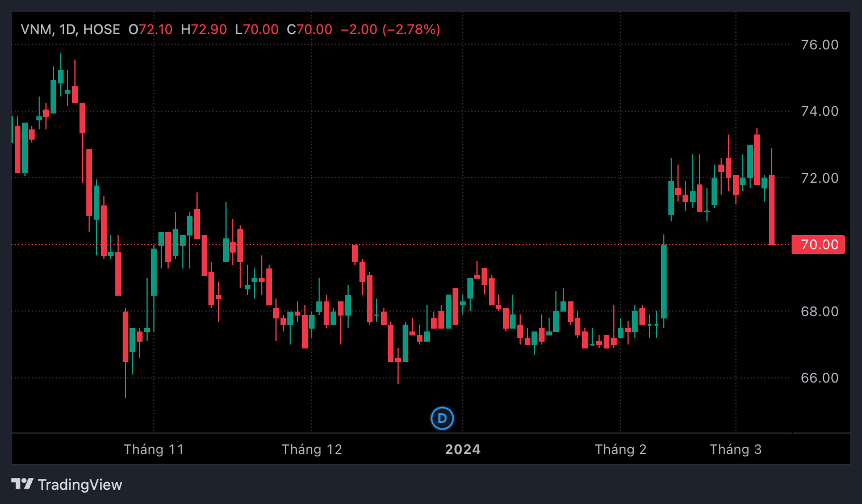Click the Tháng 11 time axis label

[154, 450]
